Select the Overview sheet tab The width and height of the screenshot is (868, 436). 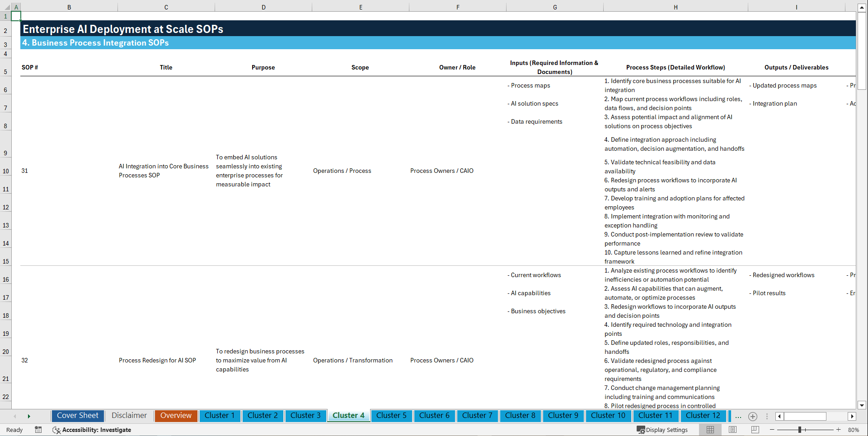coord(176,416)
